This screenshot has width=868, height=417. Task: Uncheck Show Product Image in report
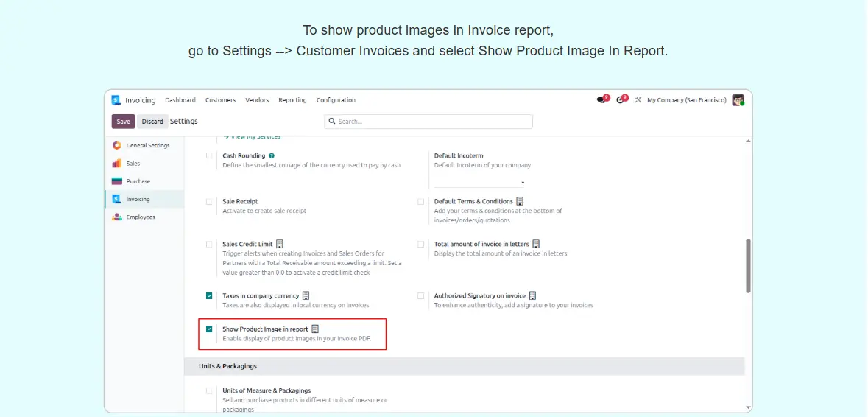click(x=209, y=329)
